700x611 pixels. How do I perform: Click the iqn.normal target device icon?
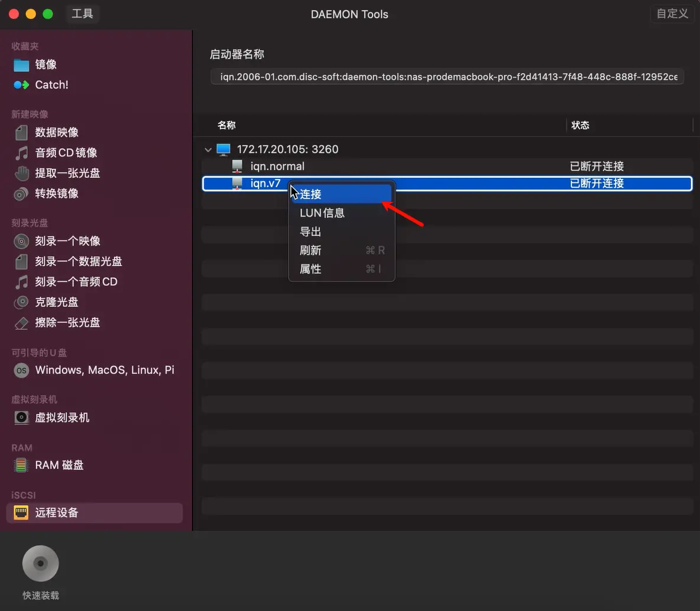click(x=237, y=166)
